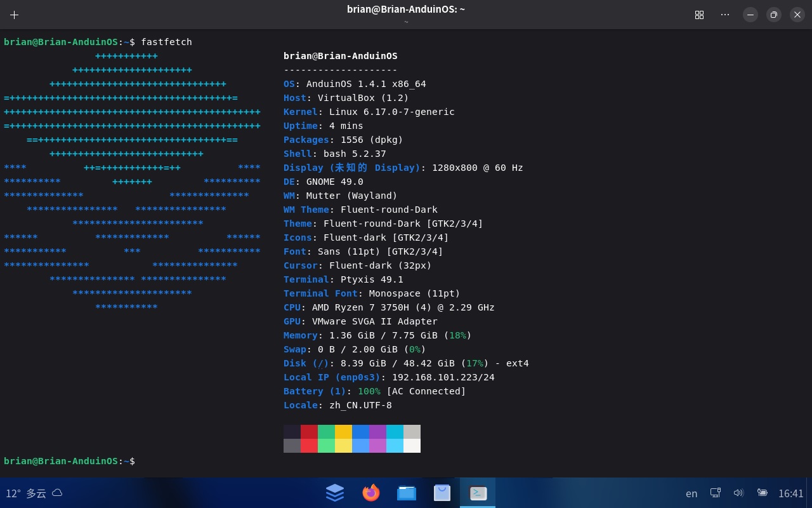The height and width of the screenshot is (508, 812).
Task: Open a new terminal tab
Action: tap(14, 15)
